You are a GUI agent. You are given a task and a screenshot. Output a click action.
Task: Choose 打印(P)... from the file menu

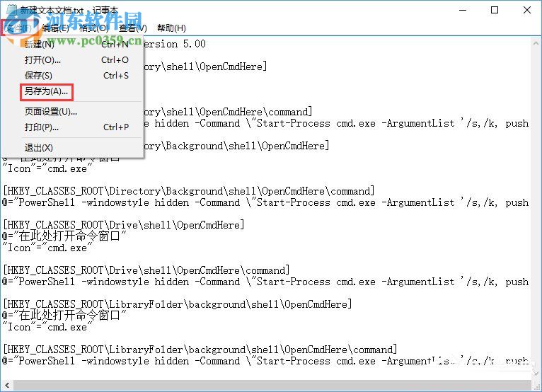pyautogui.click(x=76, y=127)
